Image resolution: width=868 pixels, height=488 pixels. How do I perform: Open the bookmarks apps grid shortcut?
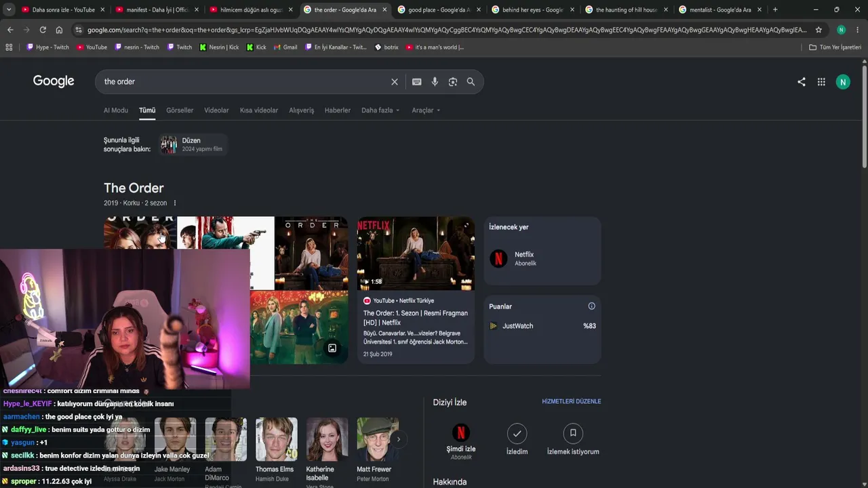9,47
